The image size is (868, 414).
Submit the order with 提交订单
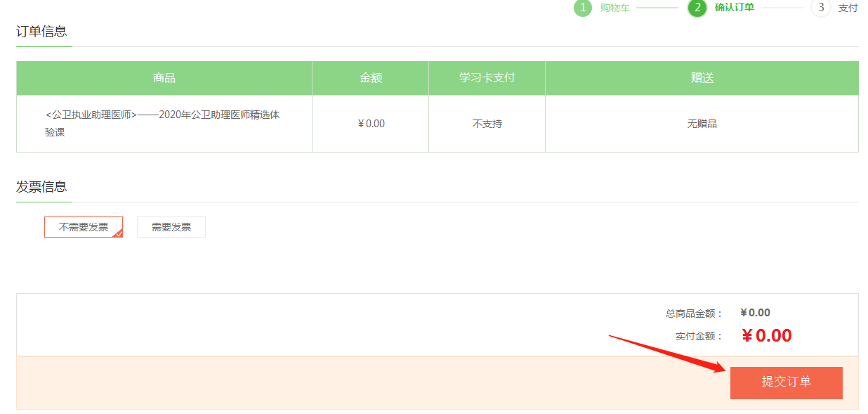[x=786, y=382]
